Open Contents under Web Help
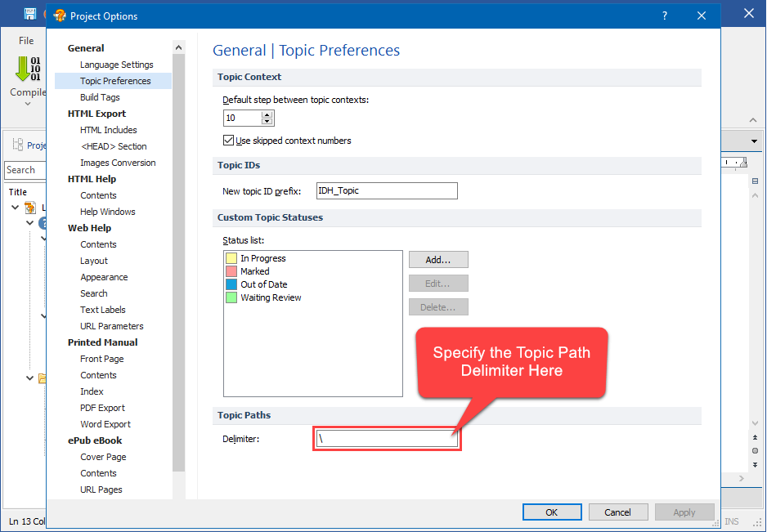Viewport: 767px width, 532px height. point(98,244)
